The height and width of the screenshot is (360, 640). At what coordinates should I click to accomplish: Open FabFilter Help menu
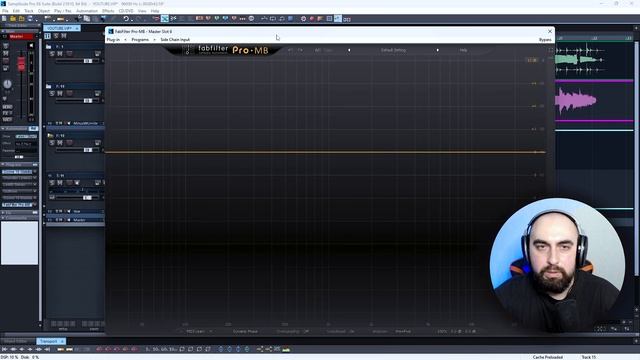[463, 50]
